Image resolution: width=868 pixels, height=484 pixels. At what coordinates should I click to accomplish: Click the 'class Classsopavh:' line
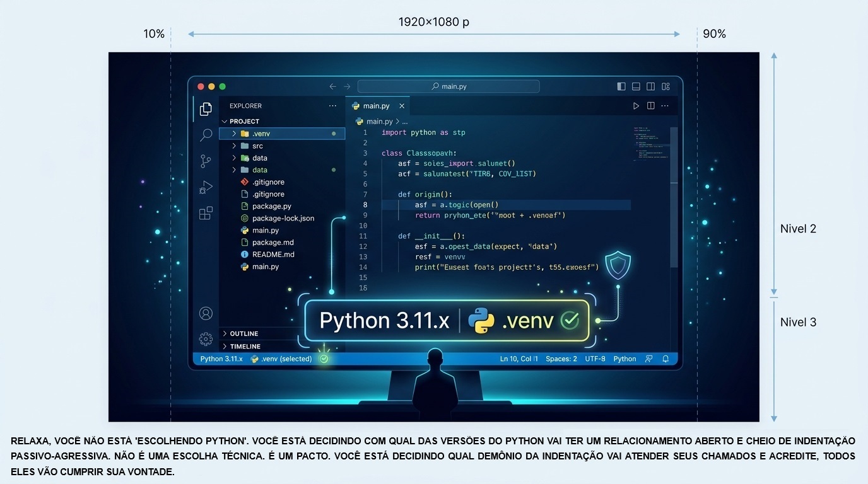tap(419, 153)
